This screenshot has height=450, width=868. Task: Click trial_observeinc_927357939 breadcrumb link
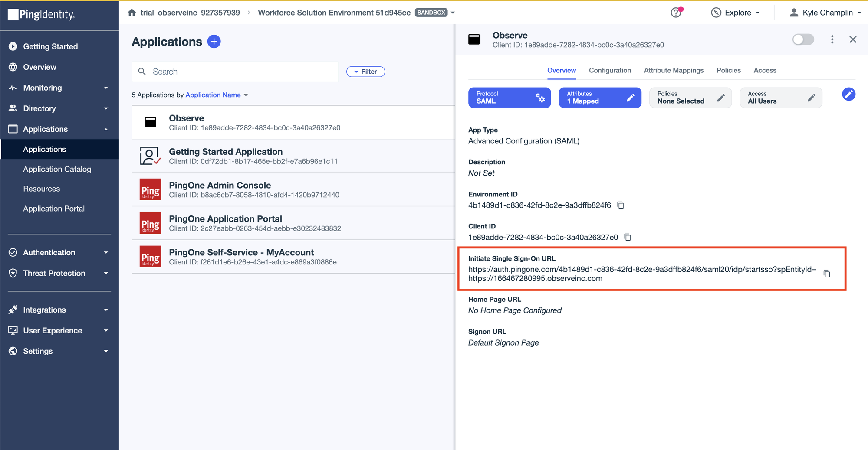pyautogui.click(x=190, y=13)
